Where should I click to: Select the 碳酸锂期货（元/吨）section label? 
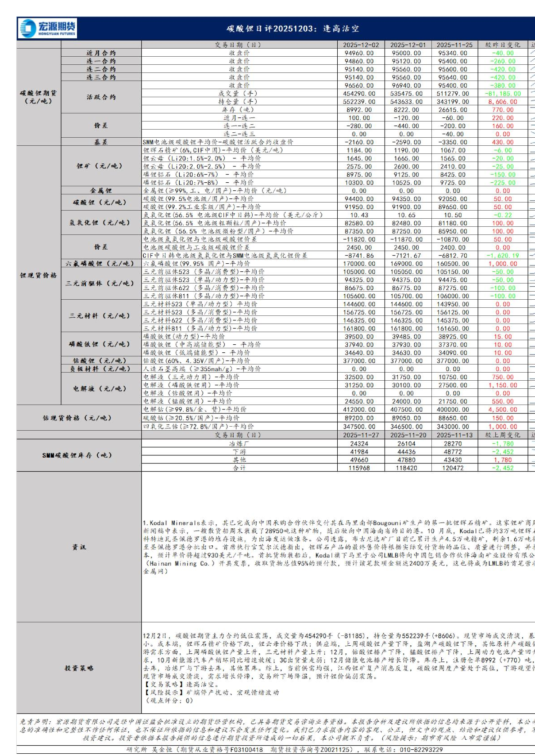[x=38, y=97]
